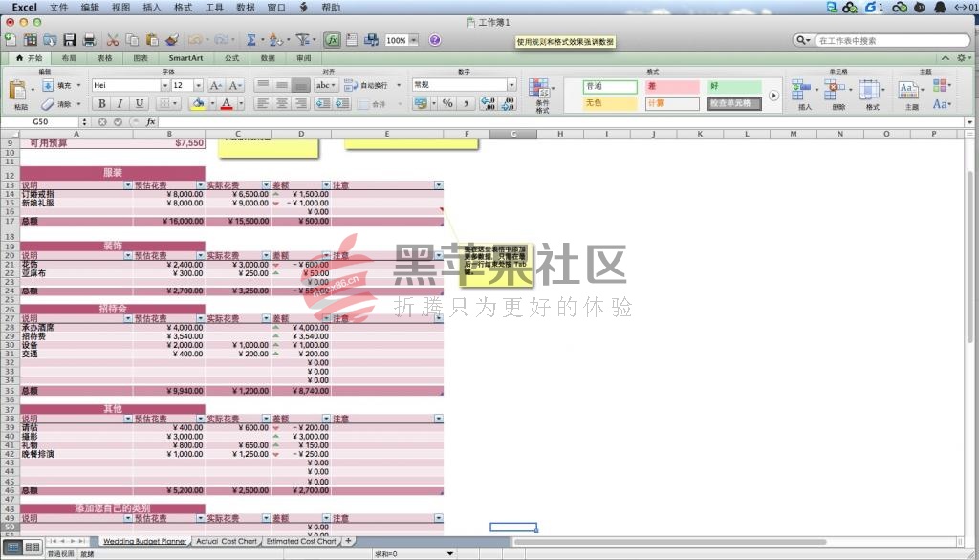Toggle the formula builder fx toolbar icon
The image size is (979, 560).
coord(332,40)
